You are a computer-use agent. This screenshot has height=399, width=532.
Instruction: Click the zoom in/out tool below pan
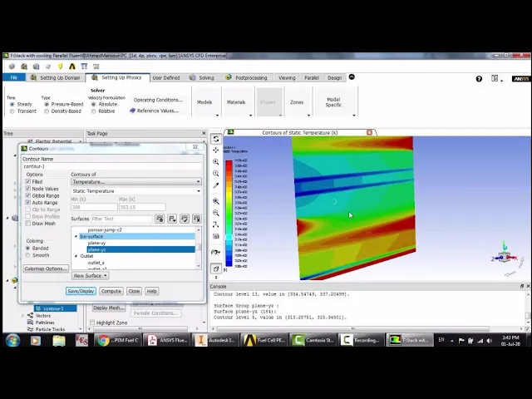[216, 162]
